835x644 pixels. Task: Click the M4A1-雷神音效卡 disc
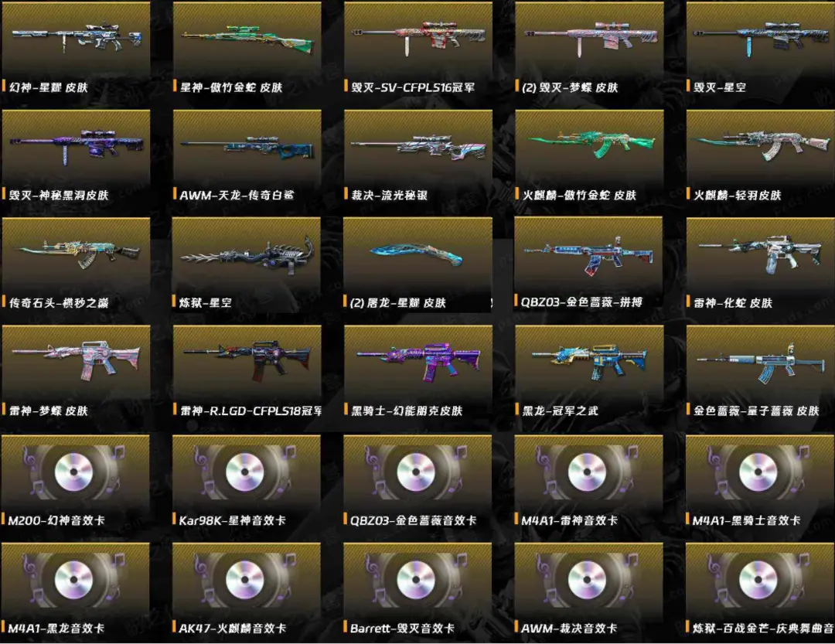pyautogui.click(x=588, y=472)
